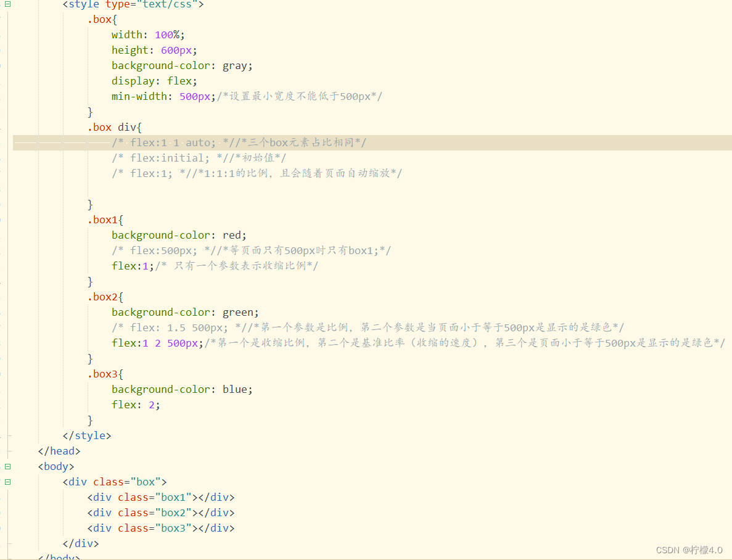Click the '.box div{' selector line
The image size is (732, 560).
(114, 127)
